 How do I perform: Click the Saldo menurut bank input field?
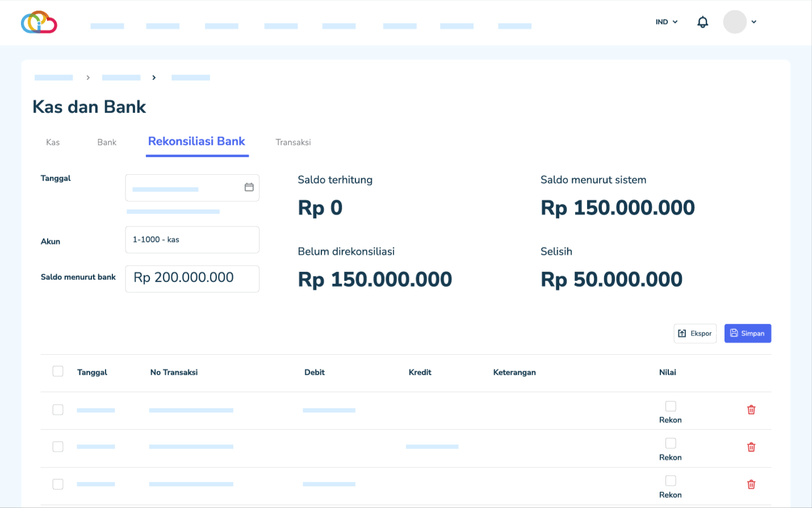(x=192, y=279)
